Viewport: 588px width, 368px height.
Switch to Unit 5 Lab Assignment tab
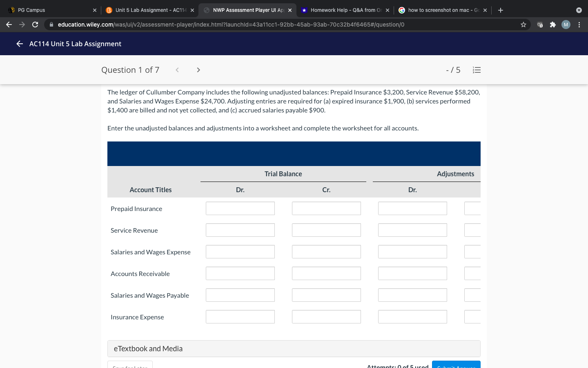pyautogui.click(x=149, y=10)
